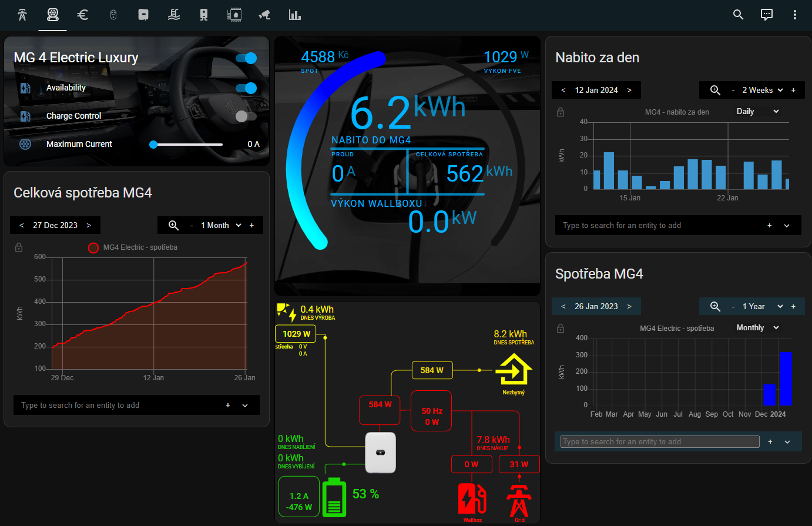Open the Monthly period dropdown
The width and height of the screenshot is (812, 526).
tap(758, 327)
